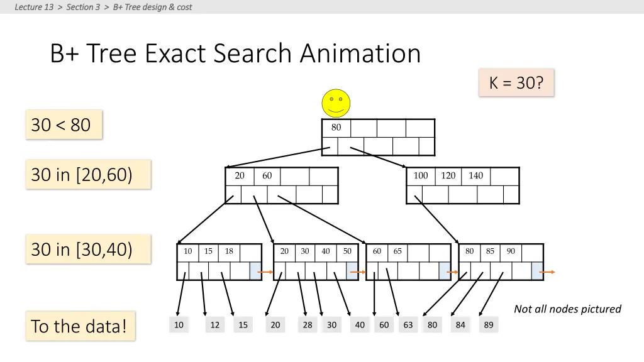Click key 60 in the third leaf node
The image size is (644, 362).
377,251
